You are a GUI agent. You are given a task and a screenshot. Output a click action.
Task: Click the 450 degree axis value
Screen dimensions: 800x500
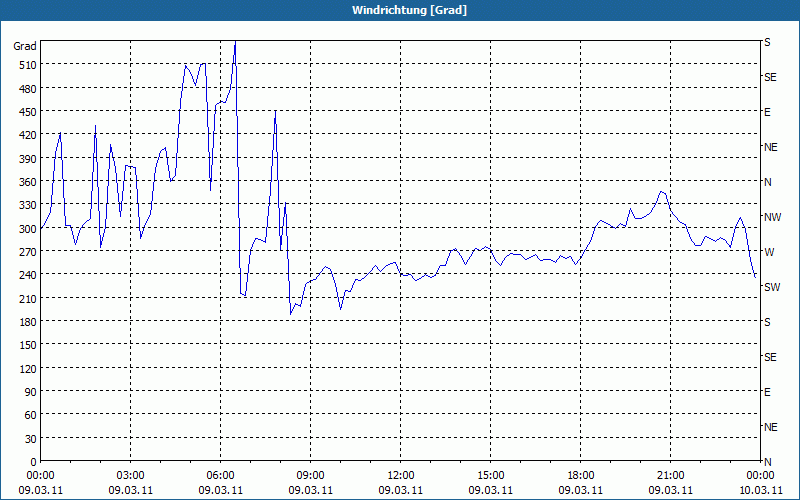pos(28,111)
